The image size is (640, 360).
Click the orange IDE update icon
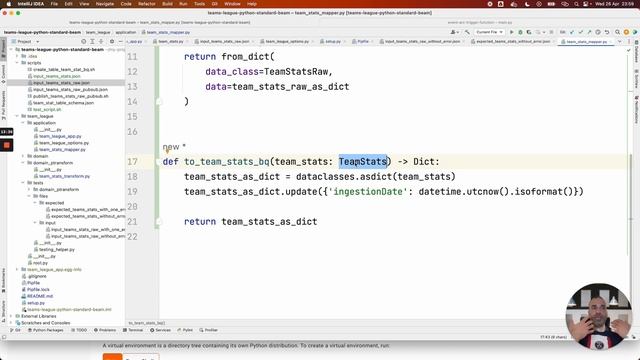[x=626, y=32]
